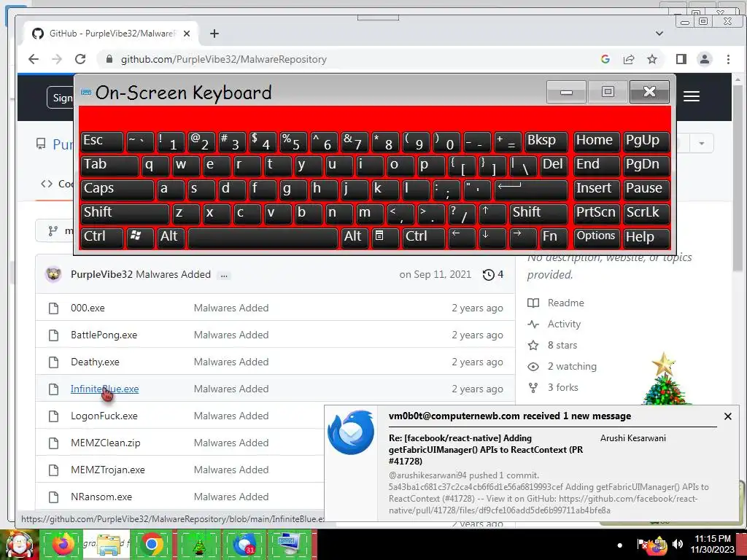Open BattlePong.exe file

pyautogui.click(x=104, y=335)
